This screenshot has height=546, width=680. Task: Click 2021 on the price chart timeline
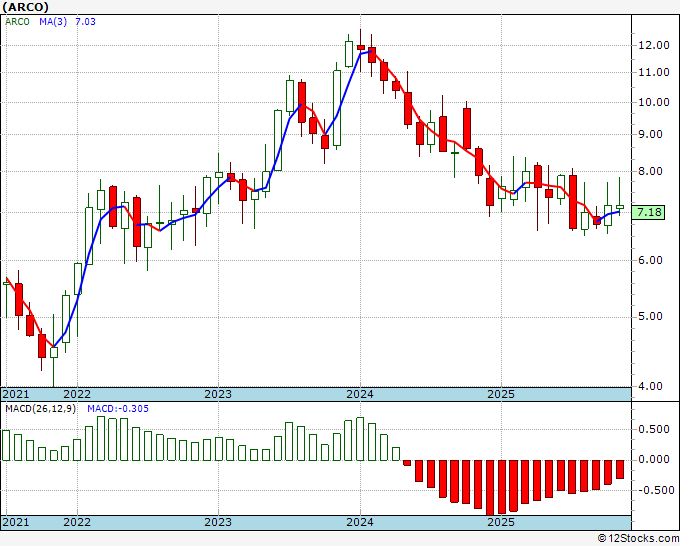pyautogui.click(x=16, y=394)
